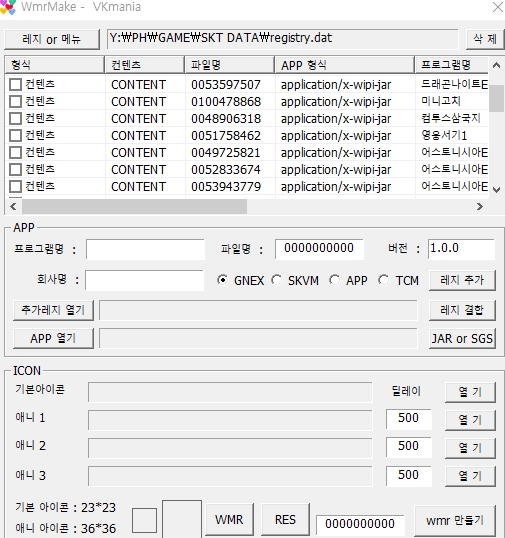Click the 레지 or 메뉴 button
This screenshot has height=538, width=505.
52,39
